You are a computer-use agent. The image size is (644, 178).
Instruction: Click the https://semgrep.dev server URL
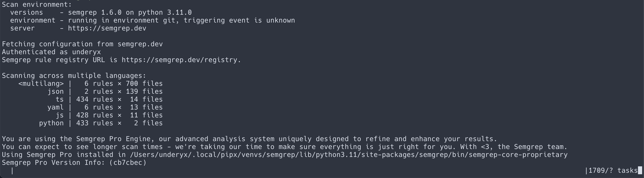pyautogui.click(x=107, y=28)
